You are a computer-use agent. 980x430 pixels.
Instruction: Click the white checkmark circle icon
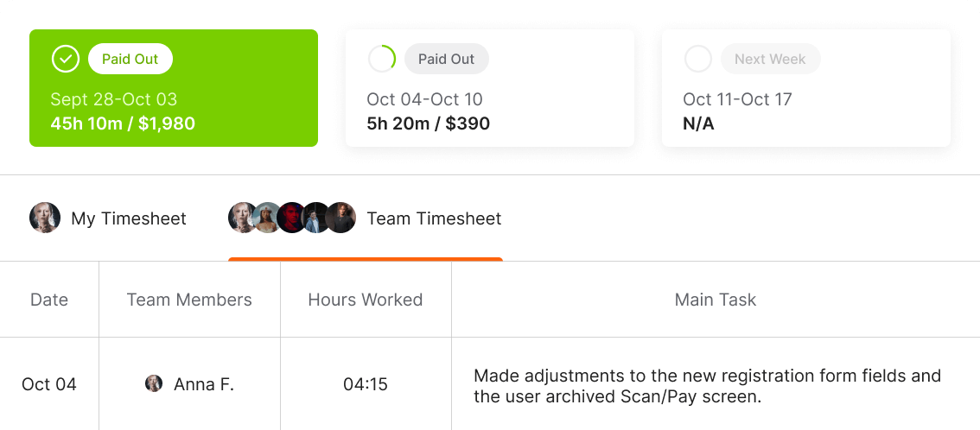coord(66,60)
